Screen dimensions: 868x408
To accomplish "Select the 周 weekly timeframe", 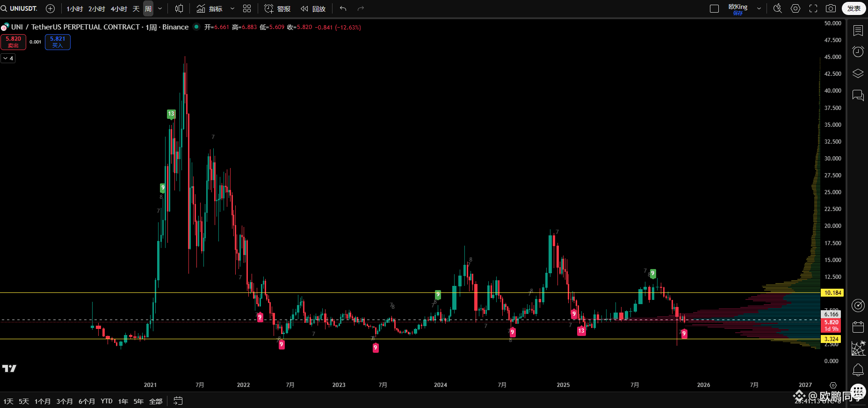I will pos(148,8).
